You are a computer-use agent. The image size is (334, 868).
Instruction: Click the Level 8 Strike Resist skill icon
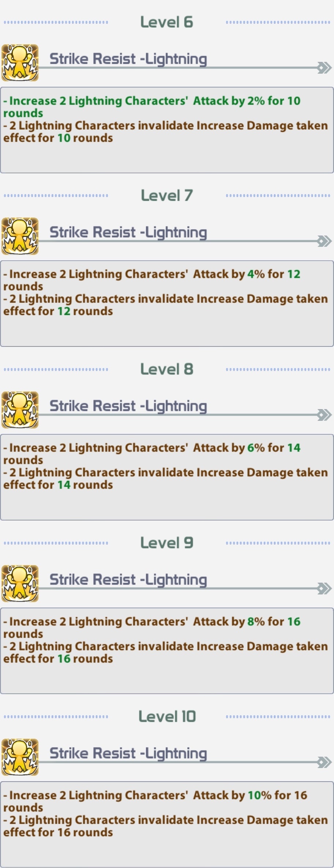point(20,410)
